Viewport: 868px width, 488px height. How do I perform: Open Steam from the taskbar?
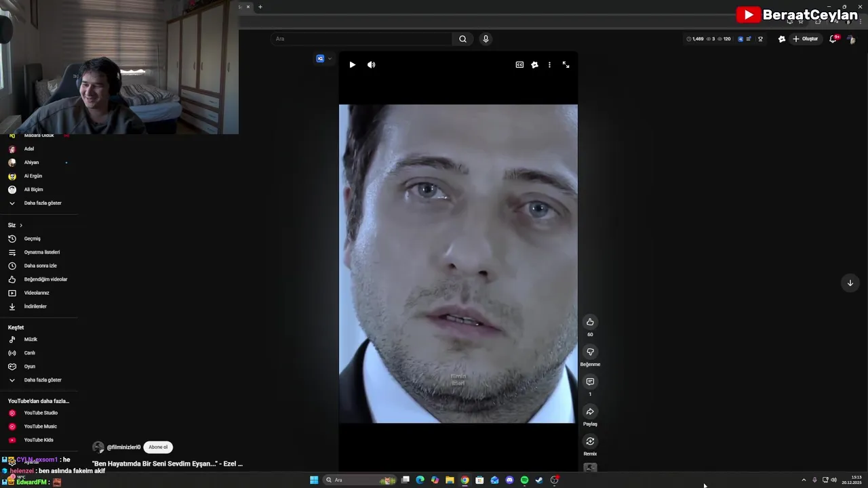(539, 480)
